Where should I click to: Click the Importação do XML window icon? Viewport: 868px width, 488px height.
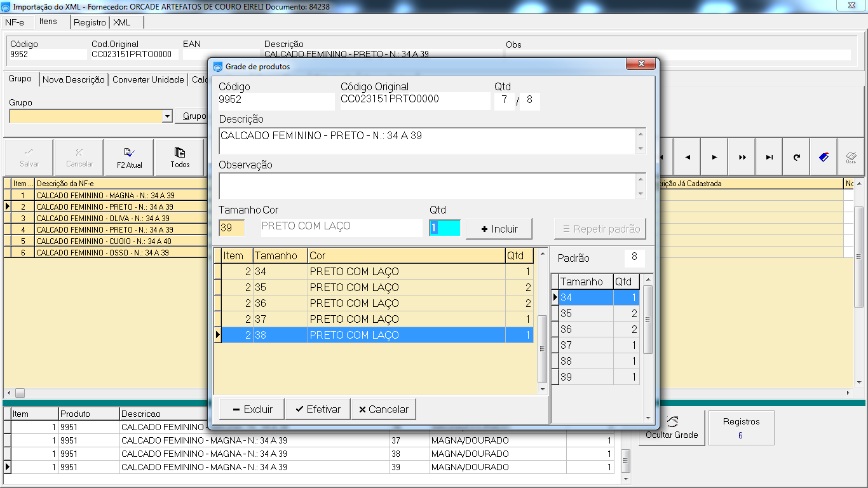click(x=6, y=6)
